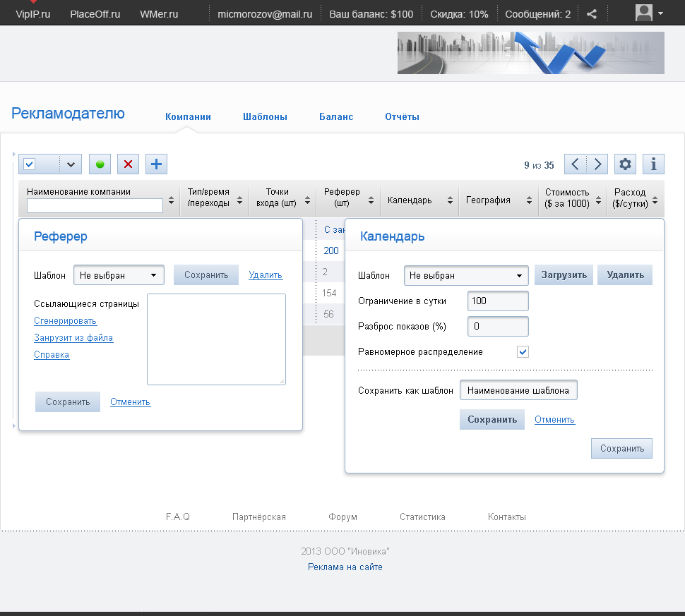Screen dimensions: 685x616
Task: Switch to the Отчёты tab
Action: coord(402,116)
